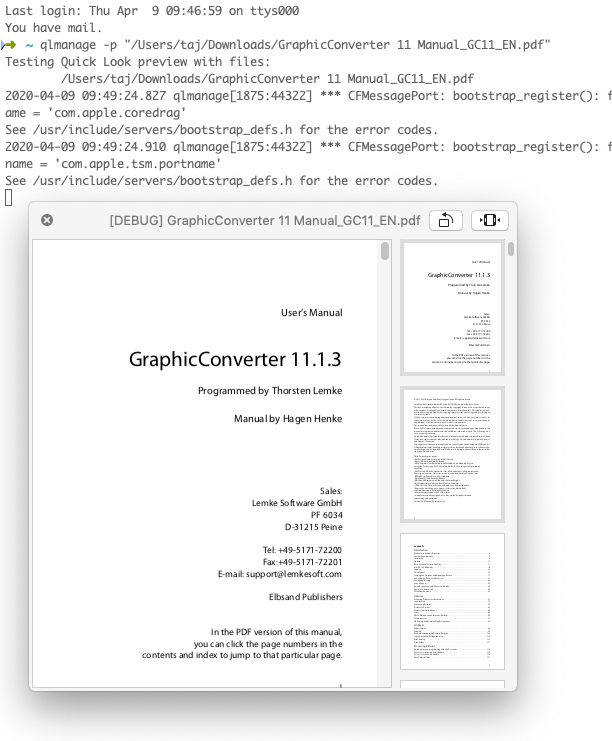This screenshot has height=741, width=612.
Task: Select the cover page thumbnail
Action: tap(452, 308)
